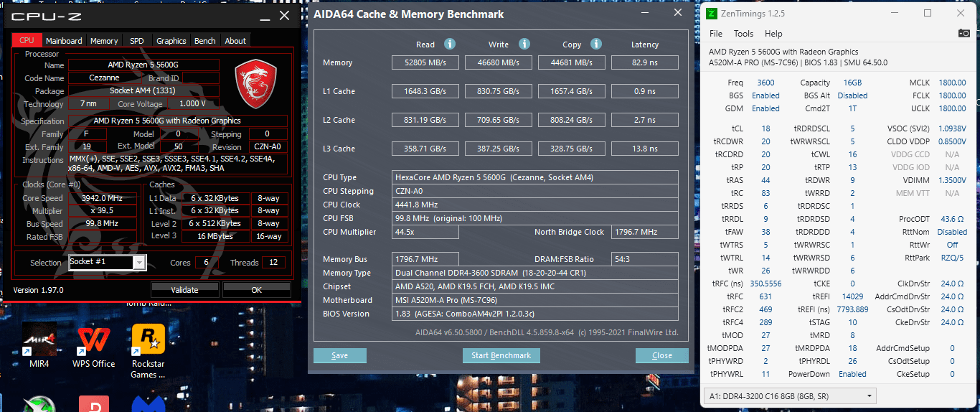Click the VDIMM 1.3500V value
The image size is (980, 412).
tap(952, 180)
